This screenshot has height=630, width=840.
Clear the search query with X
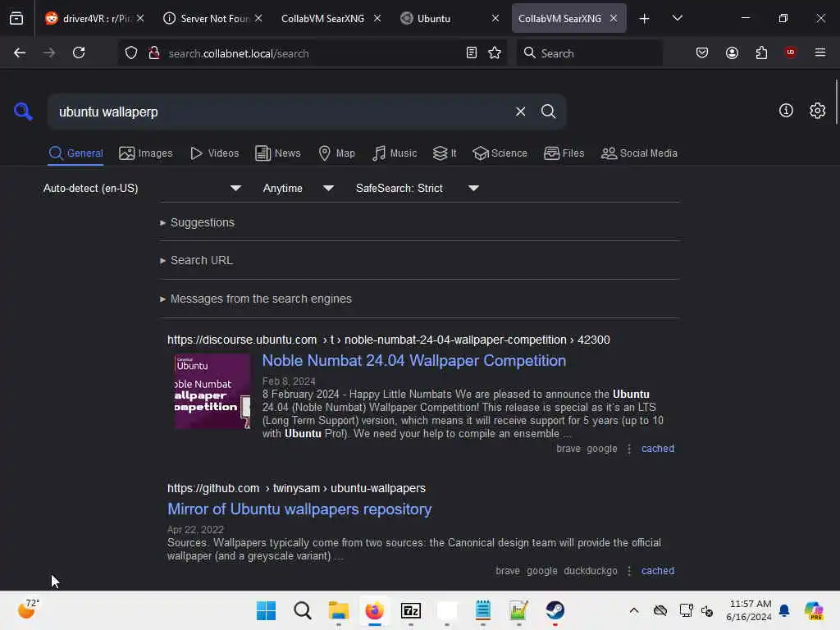point(520,112)
